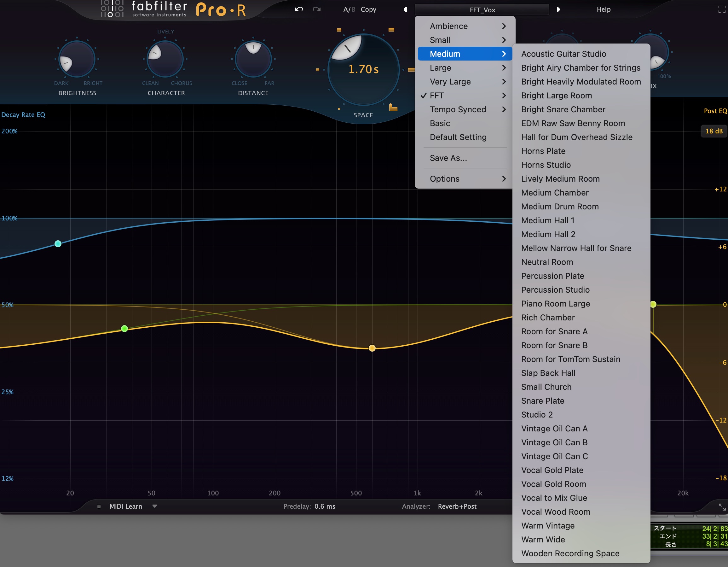
Task: Click the 18 dB Post EQ range button
Action: click(x=714, y=131)
